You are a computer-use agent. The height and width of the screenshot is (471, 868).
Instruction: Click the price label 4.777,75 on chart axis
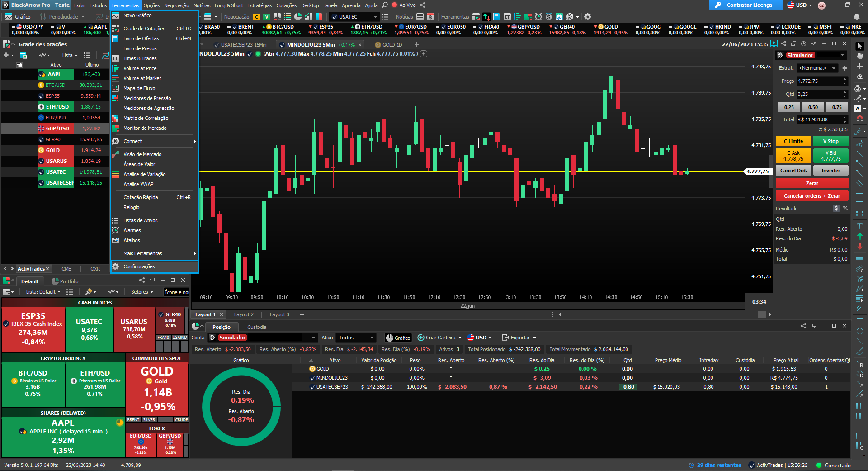coord(757,171)
